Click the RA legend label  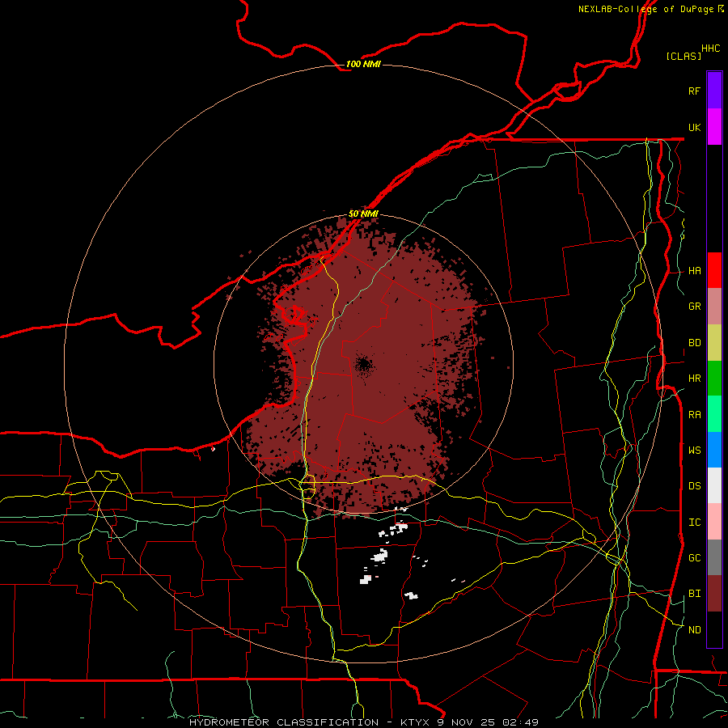[x=694, y=415]
